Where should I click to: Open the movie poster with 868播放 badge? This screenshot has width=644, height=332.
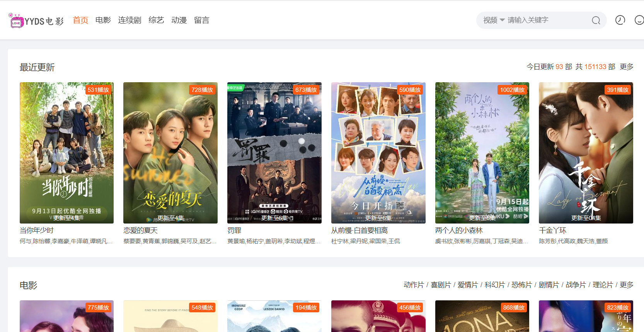pyautogui.click(x=482, y=316)
